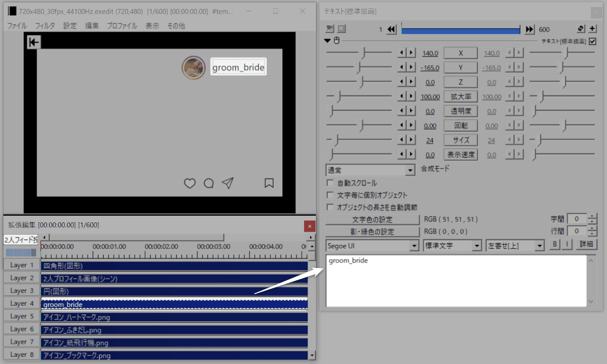Click the rewind to first frame button
Image resolution: width=607 pixels, height=364 pixels.
click(391, 30)
